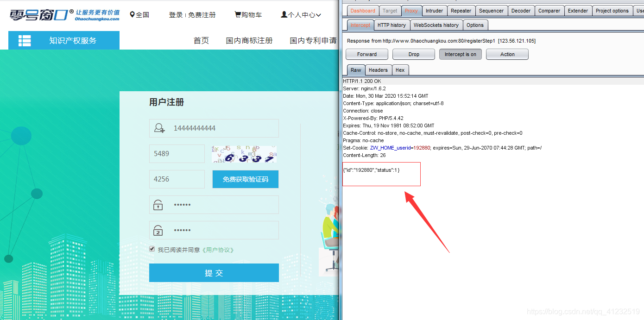Focus the captcha input containing 5489

pos(177,154)
